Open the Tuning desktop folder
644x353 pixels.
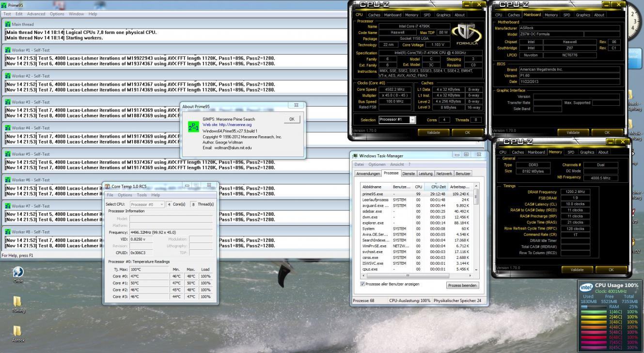point(17,304)
